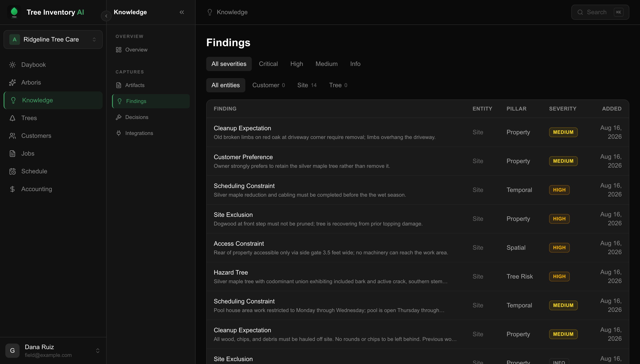Open the dogwood Site Exclusion finding

(418, 219)
